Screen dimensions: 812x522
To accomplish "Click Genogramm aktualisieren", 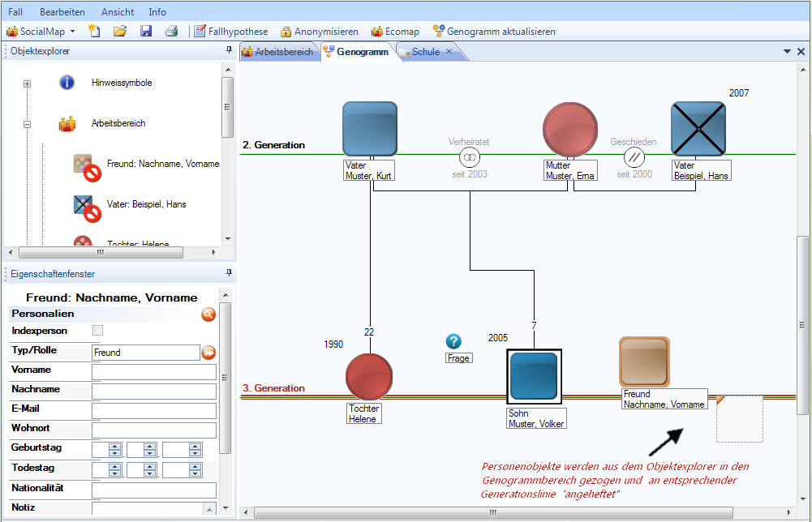I will pyautogui.click(x=494, y=32).
